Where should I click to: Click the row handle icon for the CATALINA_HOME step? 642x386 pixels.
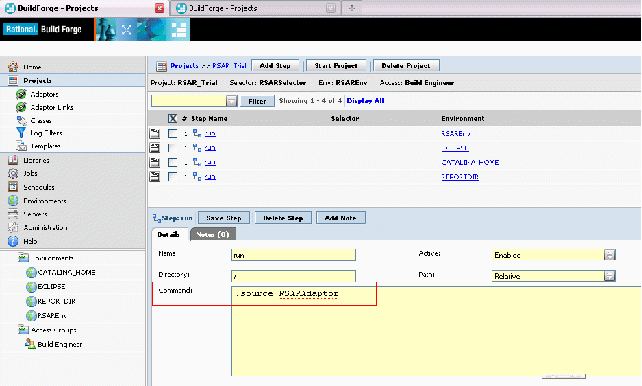tap(155, 162)
